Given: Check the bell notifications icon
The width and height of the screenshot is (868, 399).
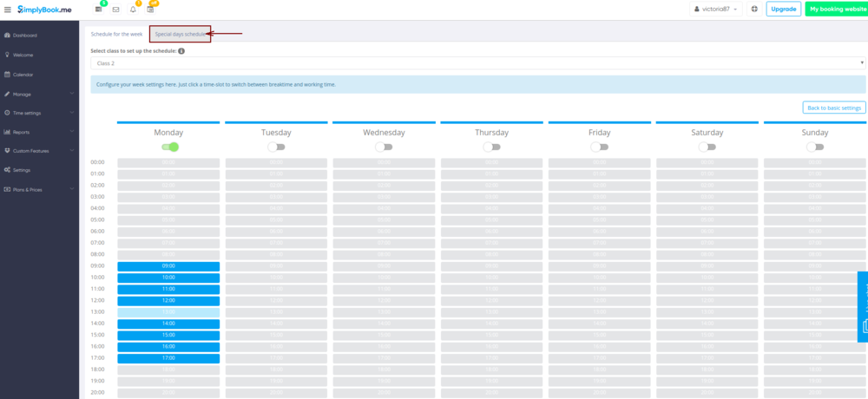Looking at the screenshot, I should (133, 10).
